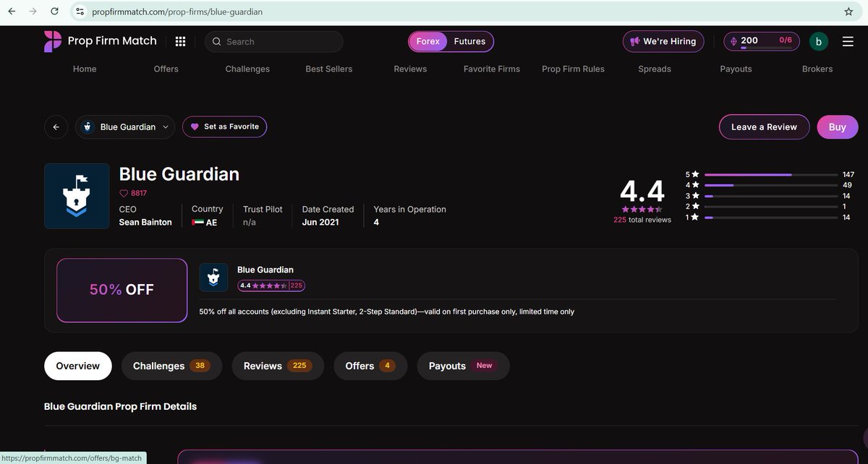Image resolution: width=868 pixels, height=464 pixels.
Task: Click 'Blue Guardian Prop Firm Details' heading
Action: [120, 406]
